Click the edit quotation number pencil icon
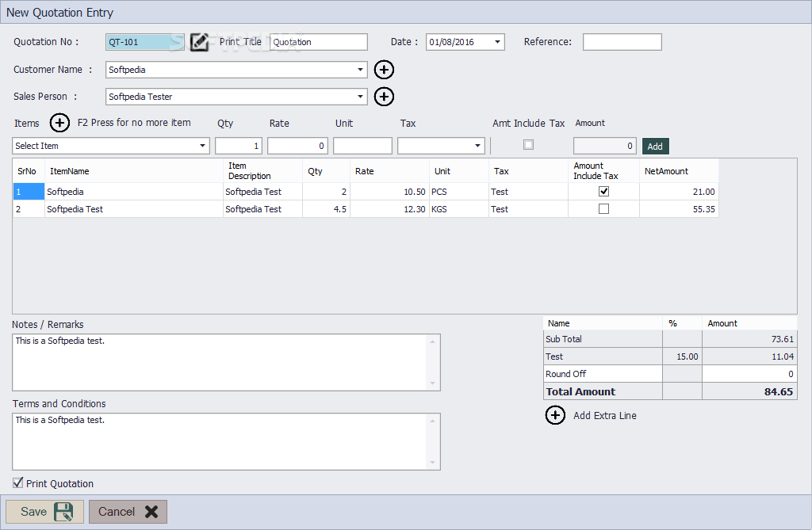This screenshot has height=530, width=812. point(199,42)
